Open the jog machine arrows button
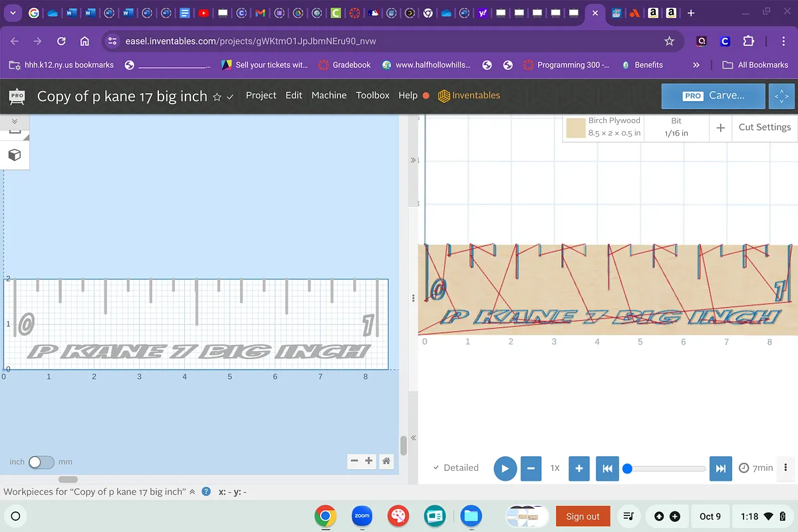Viewport: 798px width, 532px height. click(781, 96)
